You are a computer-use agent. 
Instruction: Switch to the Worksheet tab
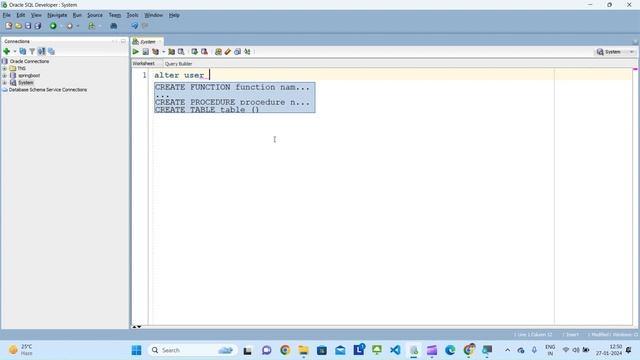tap(144, 64)
